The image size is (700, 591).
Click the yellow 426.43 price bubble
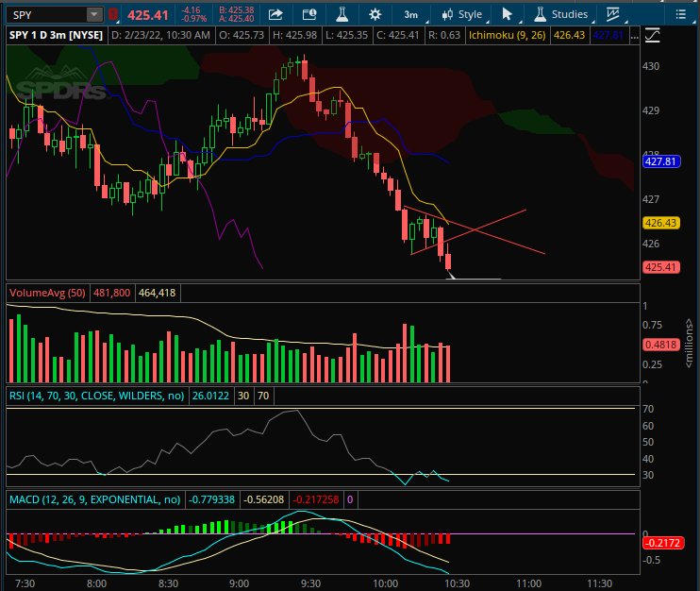(x=661, y=223)
